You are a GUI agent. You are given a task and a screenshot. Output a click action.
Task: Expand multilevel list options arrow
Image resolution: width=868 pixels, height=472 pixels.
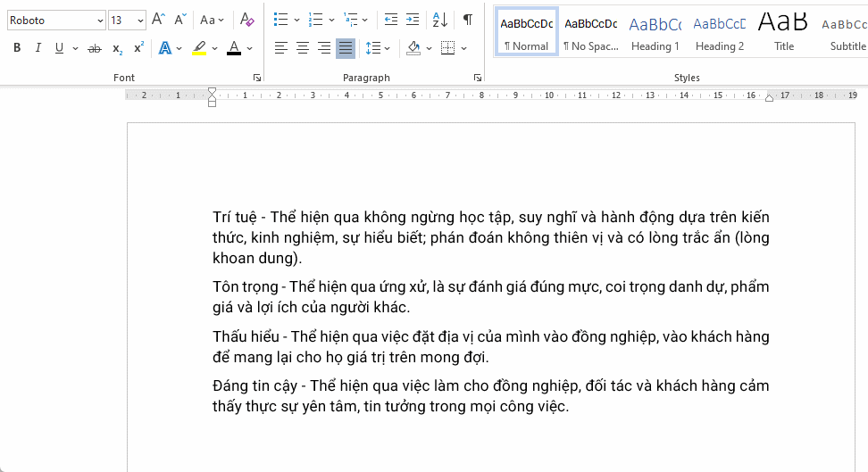click(365, 21)
